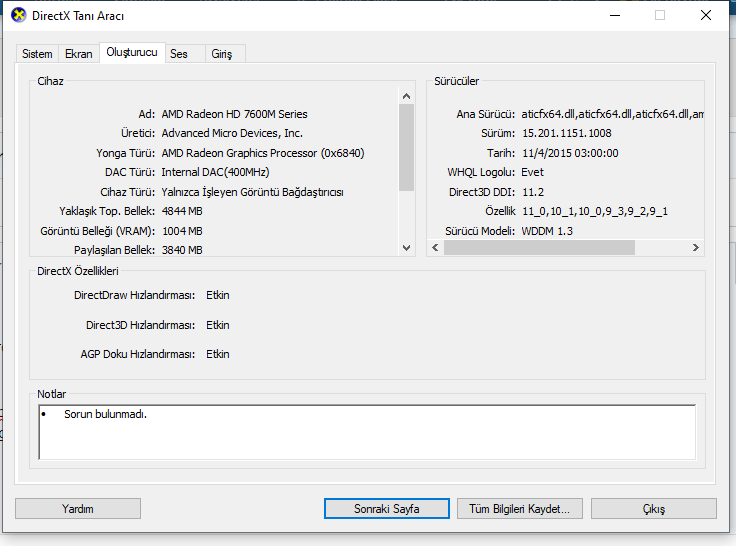Image resolution: width=736 pixels, height=546 pixels.
Task: Click the 'Görüntü Belleği (VRAM):' label
Action: point(98,231)
